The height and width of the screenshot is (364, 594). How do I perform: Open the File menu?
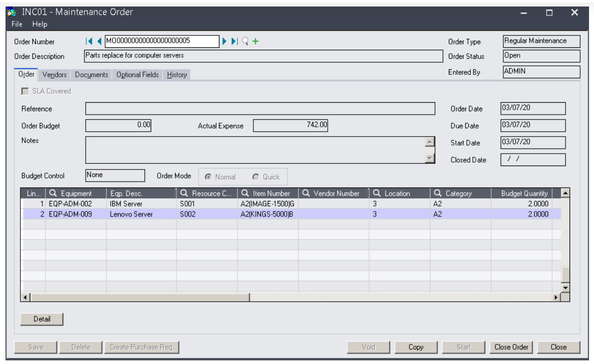(17, 24)
